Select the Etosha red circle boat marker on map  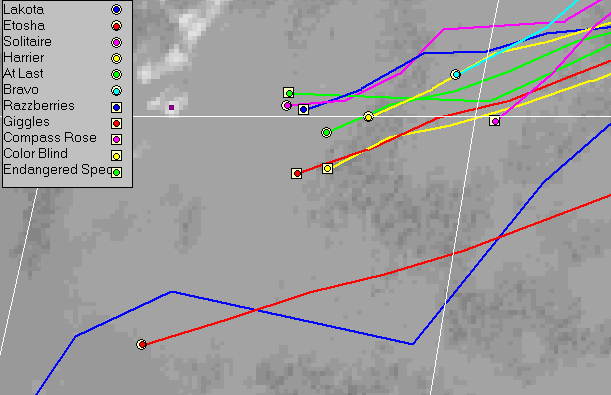tap(141, 344)
